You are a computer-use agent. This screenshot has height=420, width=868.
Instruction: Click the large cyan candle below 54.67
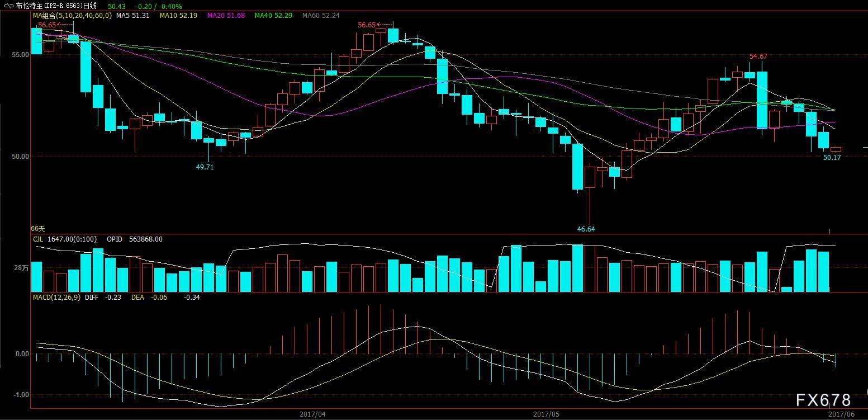[x=762, y=100]
